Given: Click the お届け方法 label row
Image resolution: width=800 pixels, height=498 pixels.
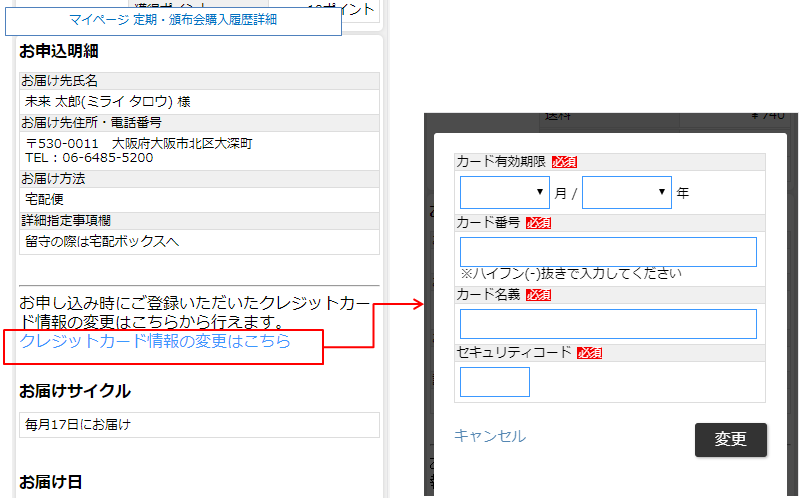Looking at the screenshot, I should click(x=199, y=179).
